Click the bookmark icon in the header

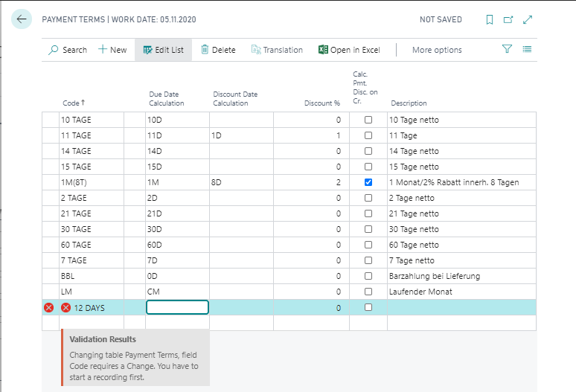pos(490,19)
